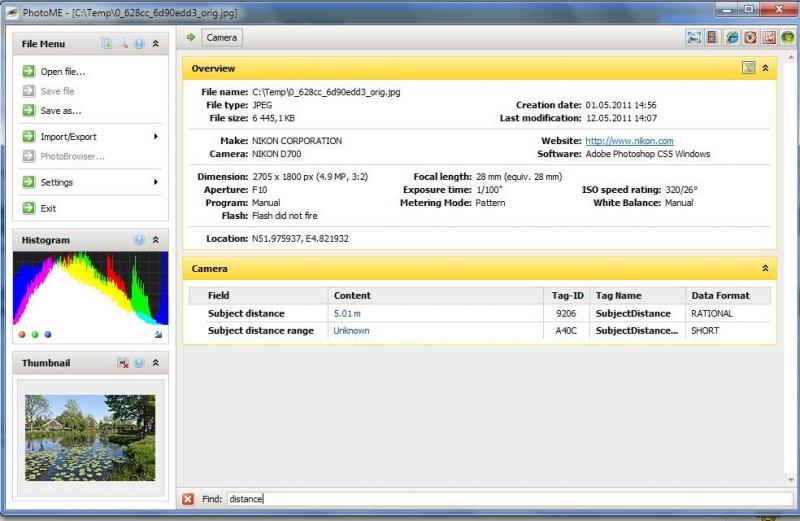Viewport: 800px width, 521px height.
Task: Click the green arrow icon beside Camera tab
Action: pos(191,37)
